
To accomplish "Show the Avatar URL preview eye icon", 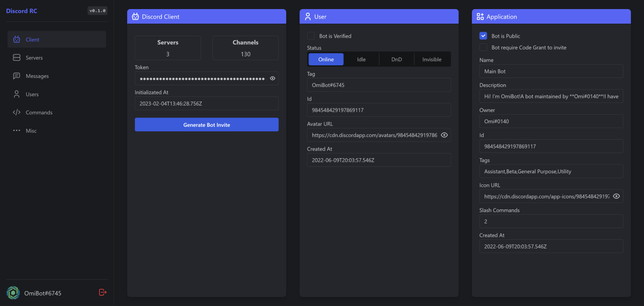I will [444, 135].
